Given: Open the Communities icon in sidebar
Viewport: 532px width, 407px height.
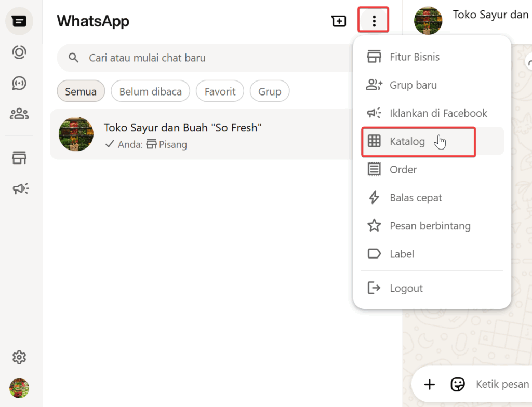Looking at the screenshot, I should [x=19, y=114].
